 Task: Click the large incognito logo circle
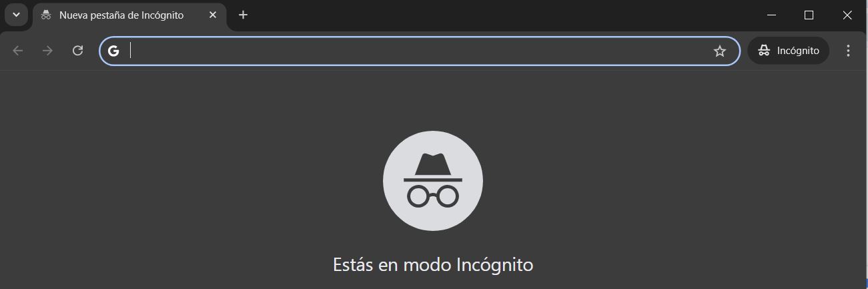click(433, 181)
